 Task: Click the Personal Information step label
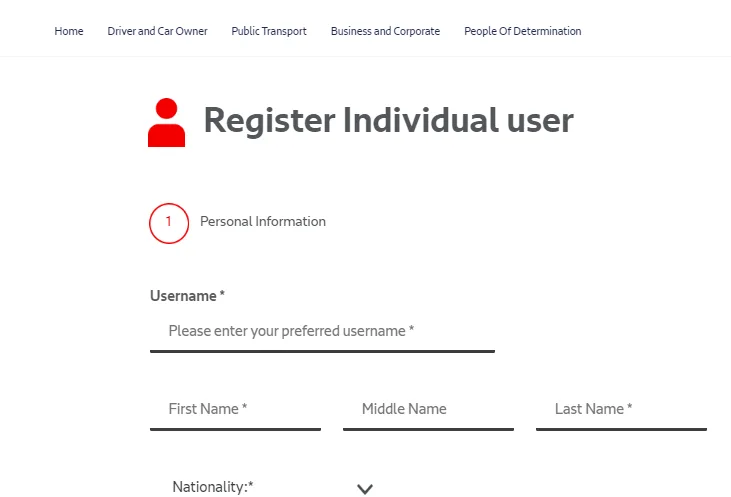tap(263, 222)
